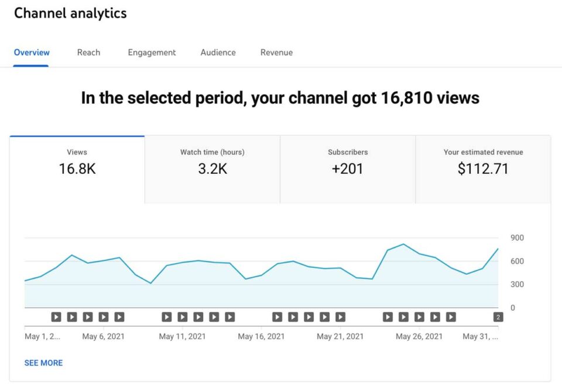Image resolution: width=562 pixels, height=392 pixels.
Task: Switch to the Reach tab
Action: point(88,53)
